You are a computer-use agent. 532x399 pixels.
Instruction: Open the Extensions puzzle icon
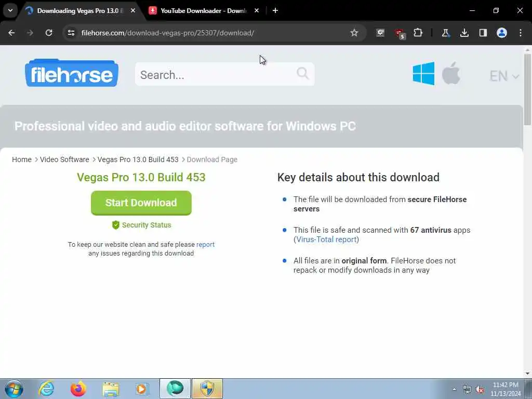[418, 33]
